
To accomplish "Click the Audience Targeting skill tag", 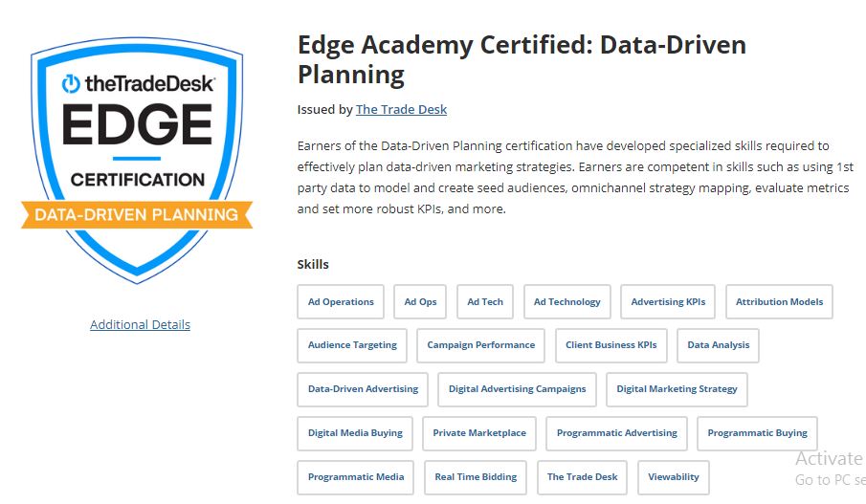I will 352,345.
